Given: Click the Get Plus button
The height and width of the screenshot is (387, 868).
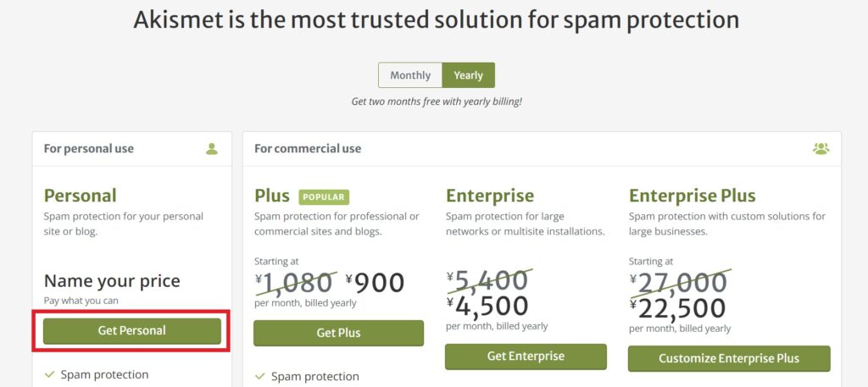Looking at the screenshot, I should 338,333.
